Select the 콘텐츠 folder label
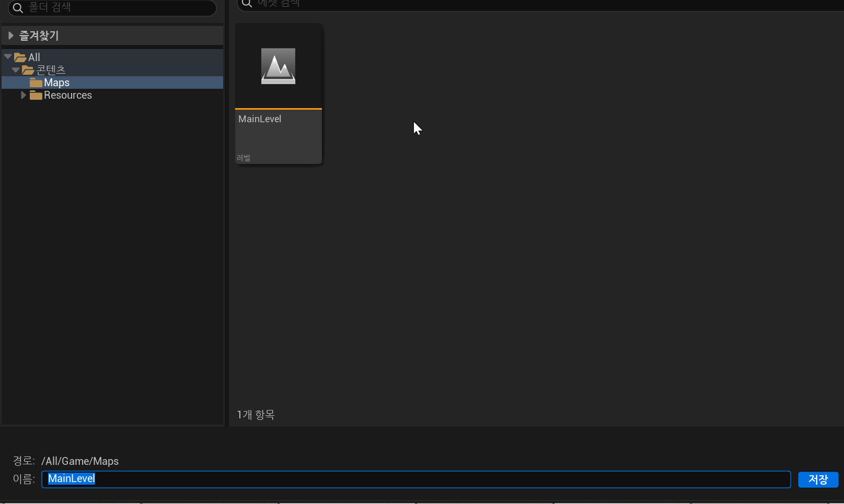The width and height of the screenshot is (844, 504). tap(51, 69)
